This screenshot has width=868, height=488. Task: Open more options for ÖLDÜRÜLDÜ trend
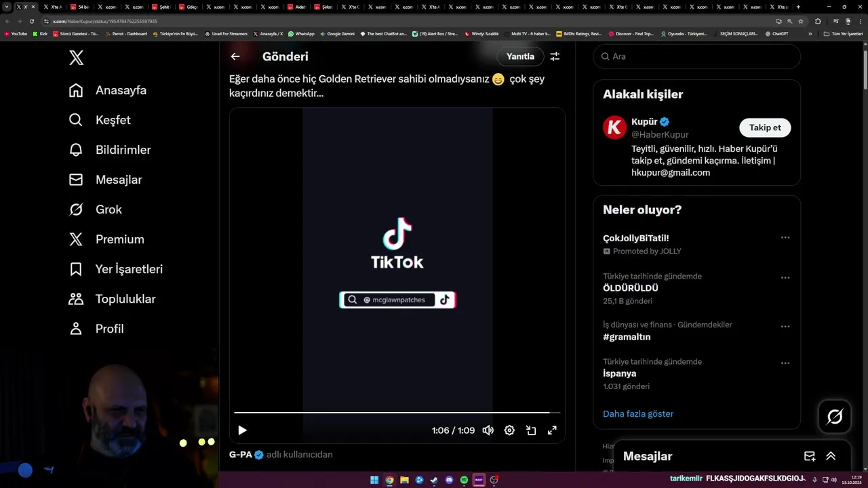[785, 277]
